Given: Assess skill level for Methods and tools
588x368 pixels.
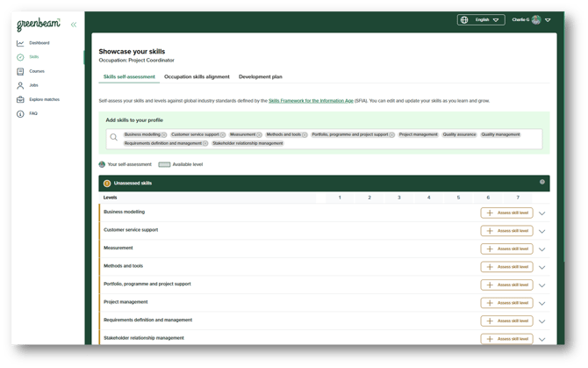Looking at the screenshot, I should click(506, 267).
